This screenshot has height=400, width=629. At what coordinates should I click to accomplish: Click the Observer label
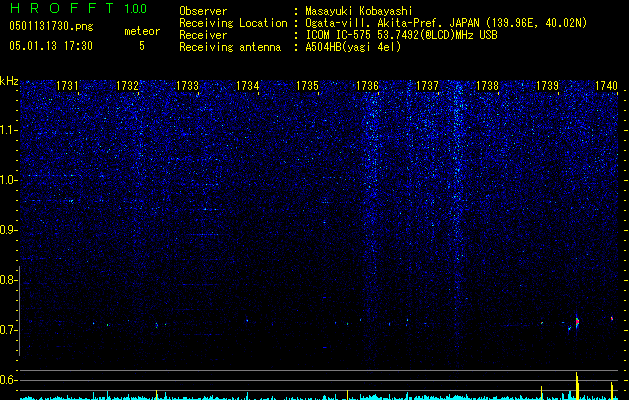coord(203,11)
